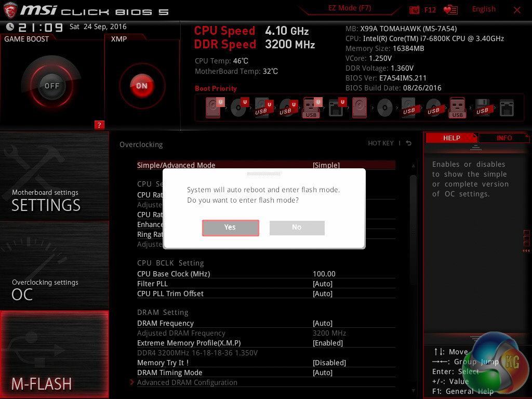
Task: Take a screenshot with the F12 camera icon
Action: pyautogui.click(x=414, y=10)
